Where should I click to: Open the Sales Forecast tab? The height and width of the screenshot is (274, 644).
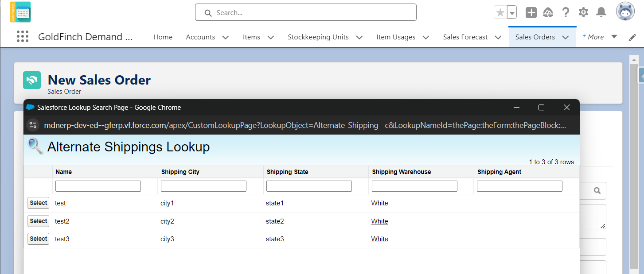pyautogui.click(x=465, y=37)
